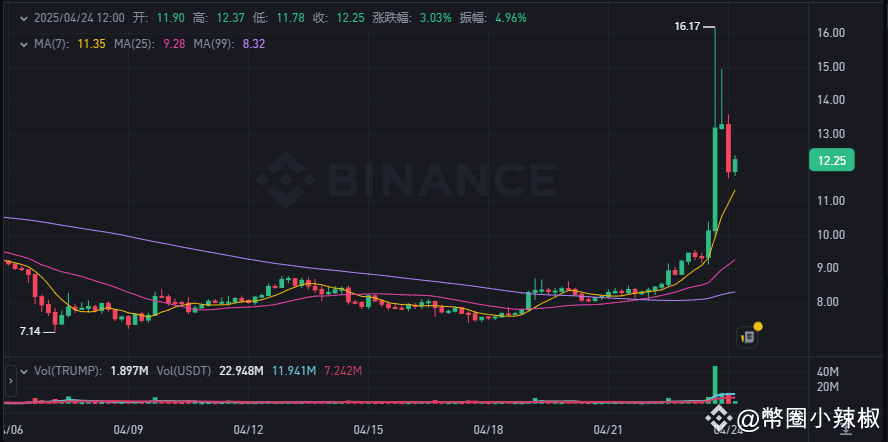Click the tallest green volume bar
Image resolution: width=888 pixels, height=442 pixels.
715,382
